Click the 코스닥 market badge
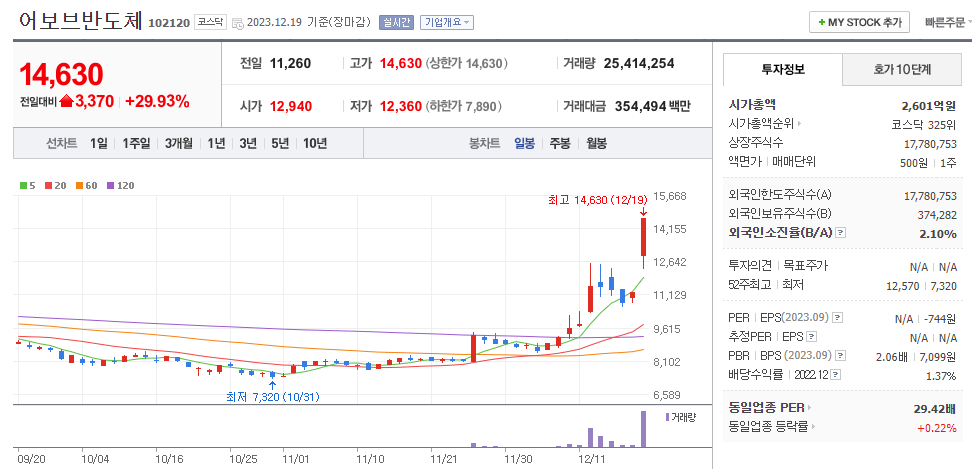 pyautogui.click(x=211, y=22)
